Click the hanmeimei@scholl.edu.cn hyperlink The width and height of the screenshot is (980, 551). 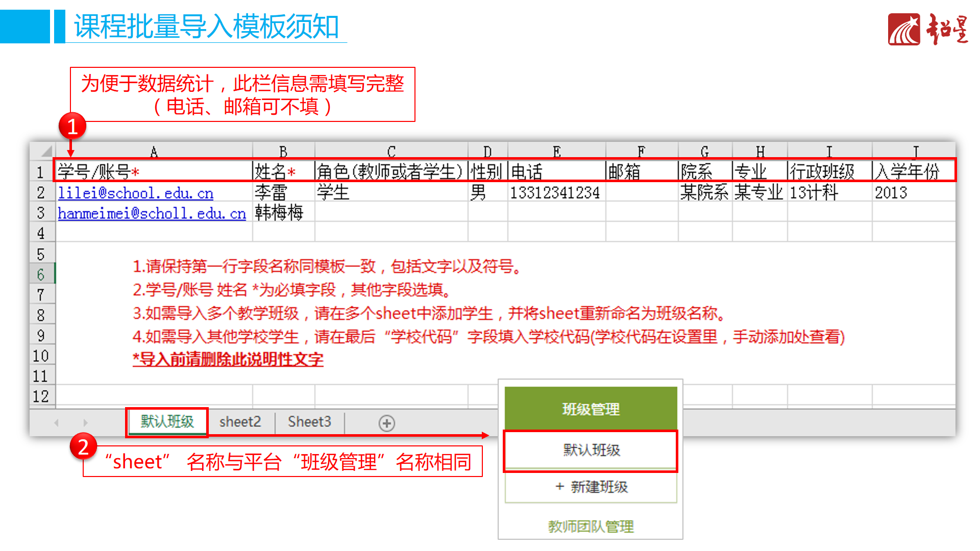coord(152,213)
